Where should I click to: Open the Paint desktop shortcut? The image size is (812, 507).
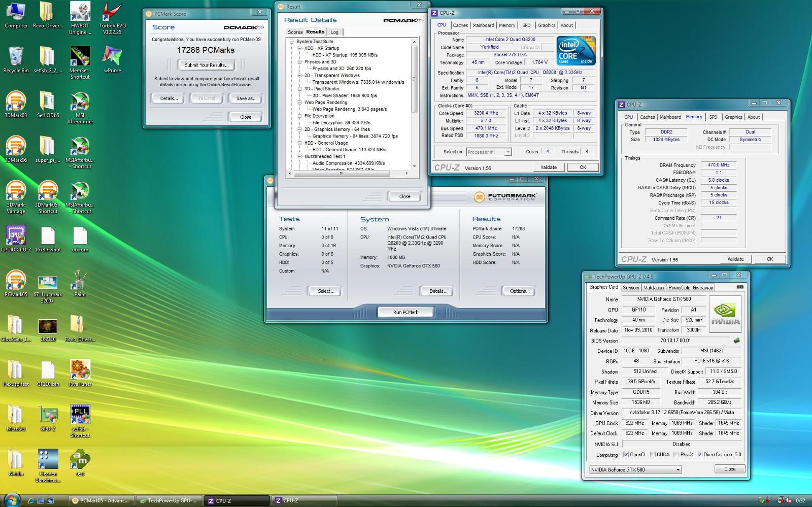pyautogui.click(x=80, y=283)
